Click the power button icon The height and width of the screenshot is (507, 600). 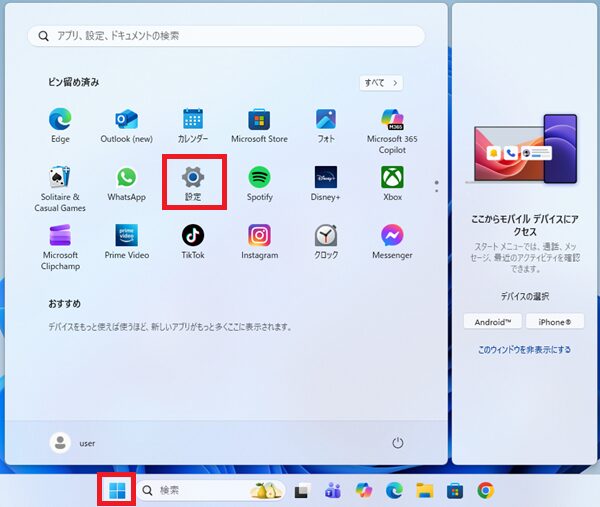point(397,442)
